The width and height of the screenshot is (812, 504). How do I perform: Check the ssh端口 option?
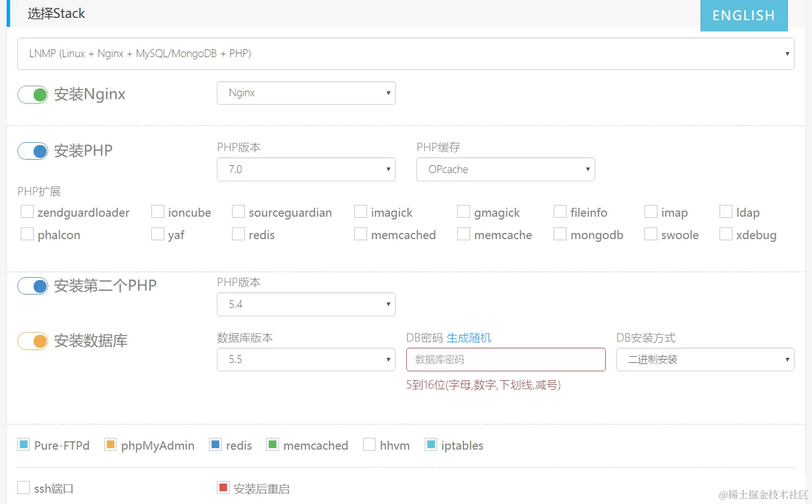pos(24,488)
